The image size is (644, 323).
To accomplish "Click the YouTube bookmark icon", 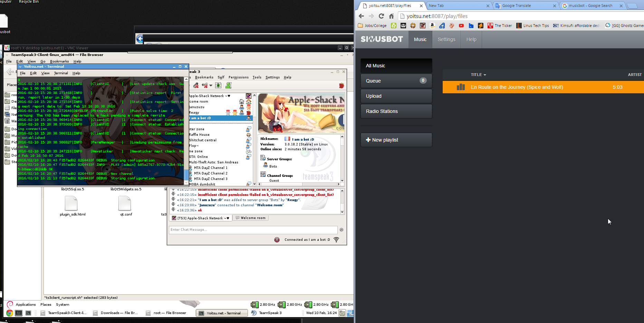I will click(461, 26).
